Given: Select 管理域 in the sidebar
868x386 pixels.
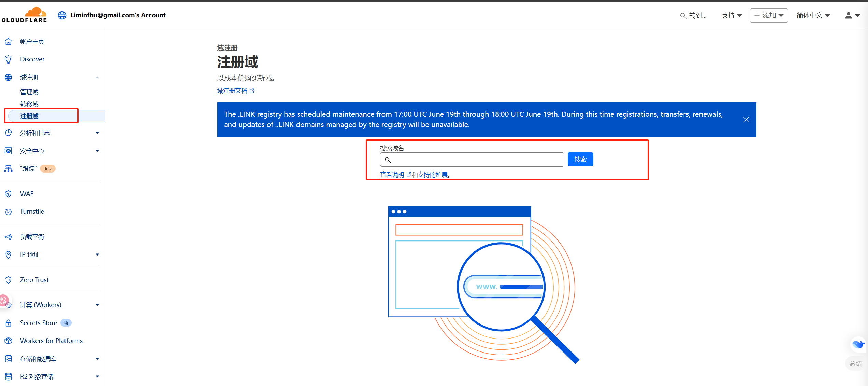Looking at the screenshot, I should click(29, 92).
